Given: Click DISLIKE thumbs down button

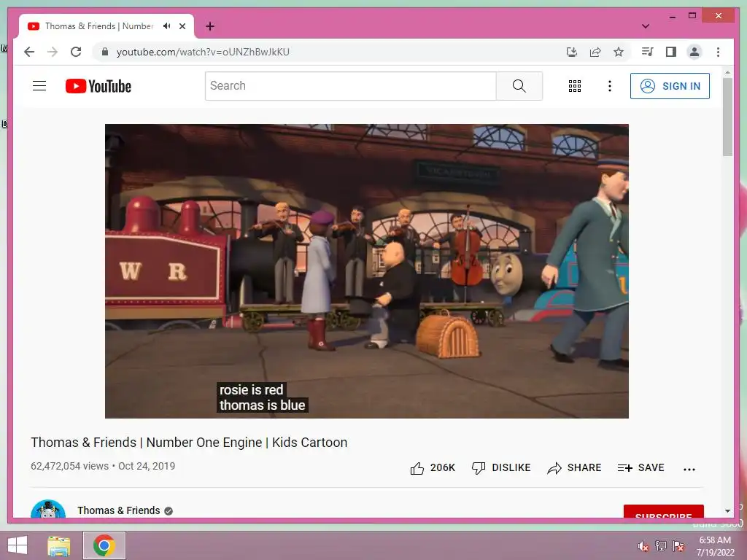Looking at the screenshot, I should pyautogui.click(x=500, y=468).
